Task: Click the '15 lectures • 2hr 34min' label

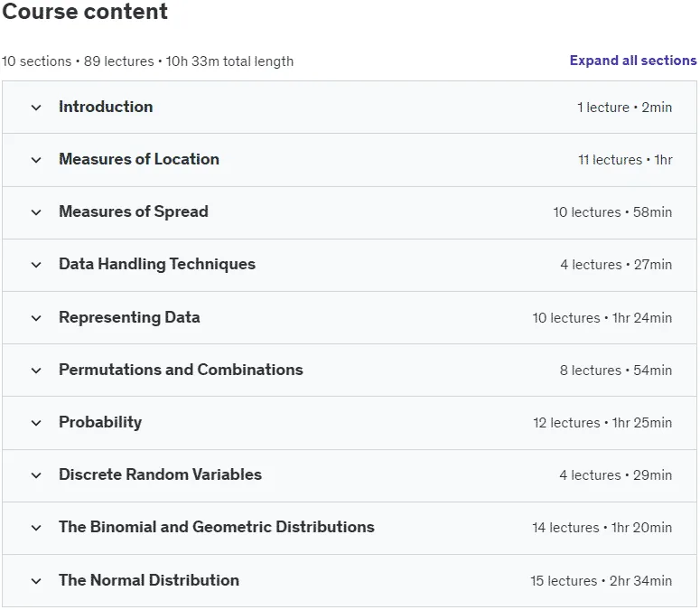Action: [601, 580]
